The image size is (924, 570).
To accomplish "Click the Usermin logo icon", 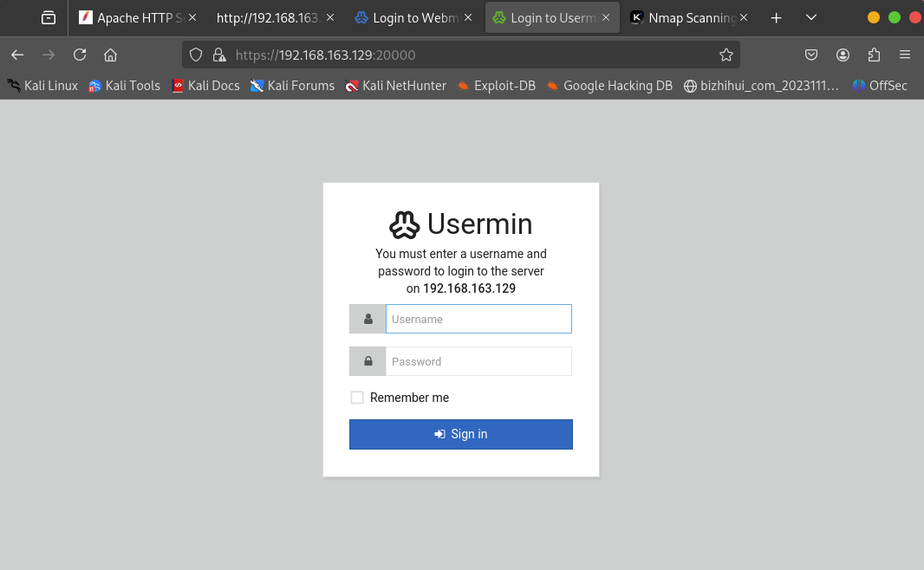I will coord(404,224).
